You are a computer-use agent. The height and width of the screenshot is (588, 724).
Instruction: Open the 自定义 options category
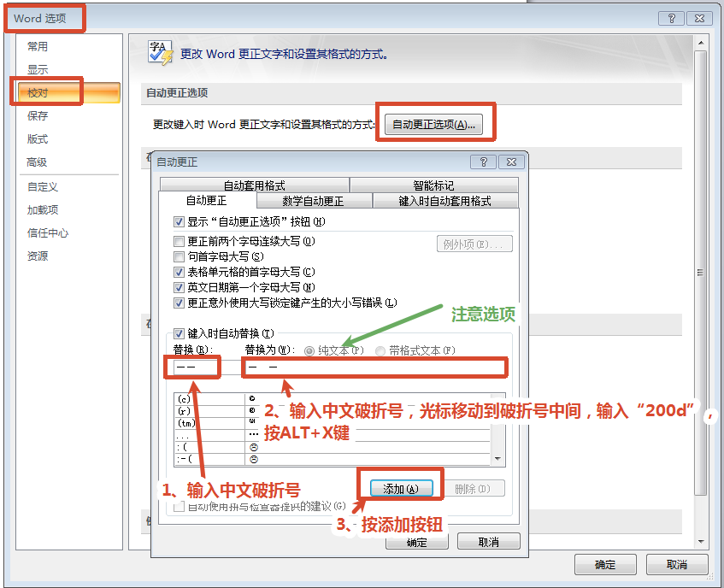pos(43,187)
